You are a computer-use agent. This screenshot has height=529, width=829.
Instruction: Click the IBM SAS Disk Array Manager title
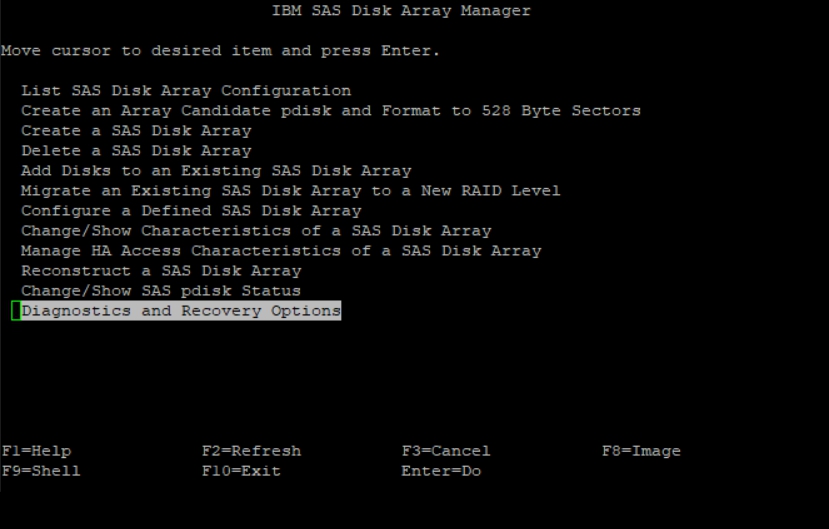(x=401, y=11)
